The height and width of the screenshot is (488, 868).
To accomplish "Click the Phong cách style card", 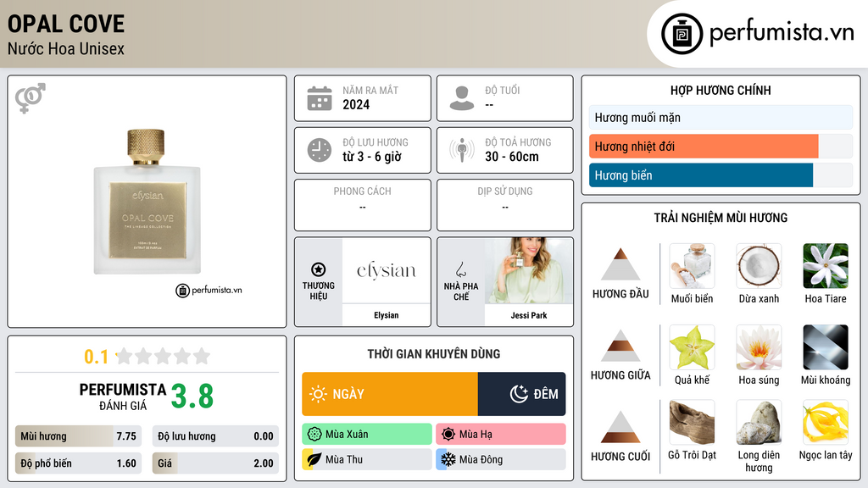I will 363,205.
